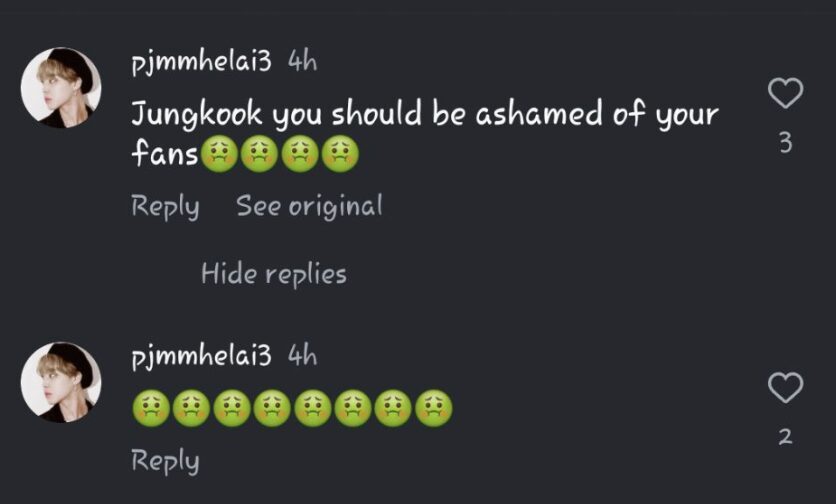This screenshot has height=504, width=836.
Task: Open profile picture of first pjmmhelai3 comment
Action: coord(61,87)
